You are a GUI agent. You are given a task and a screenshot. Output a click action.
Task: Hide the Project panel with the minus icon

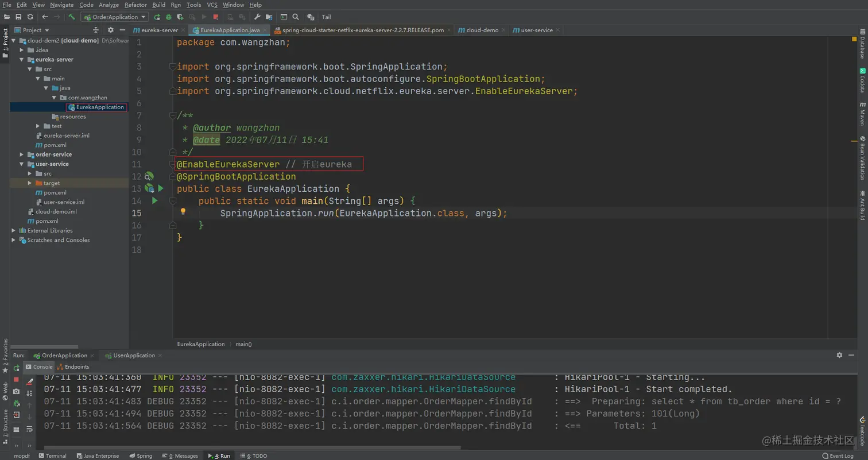pyautogui.click(x=123, y=30)
